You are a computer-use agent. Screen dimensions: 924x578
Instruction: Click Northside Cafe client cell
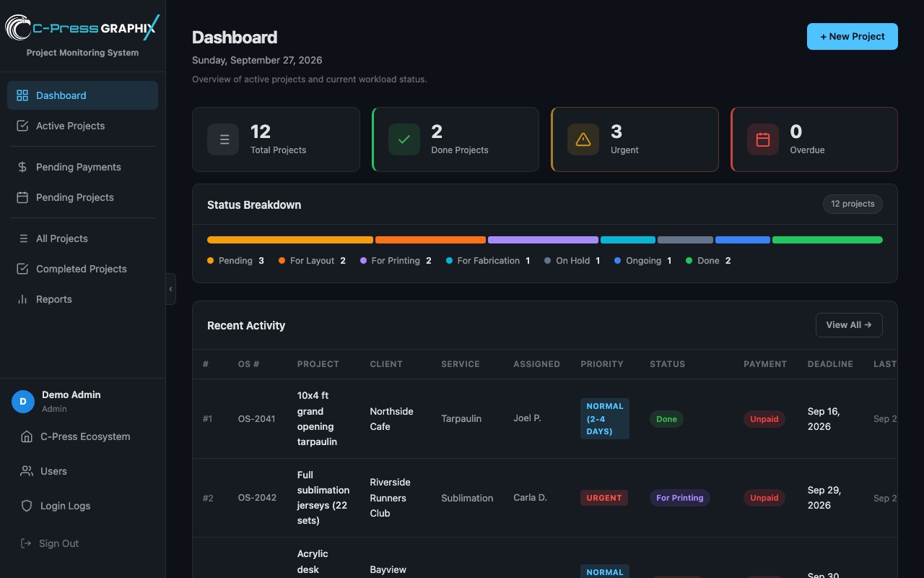click(391, 419)
